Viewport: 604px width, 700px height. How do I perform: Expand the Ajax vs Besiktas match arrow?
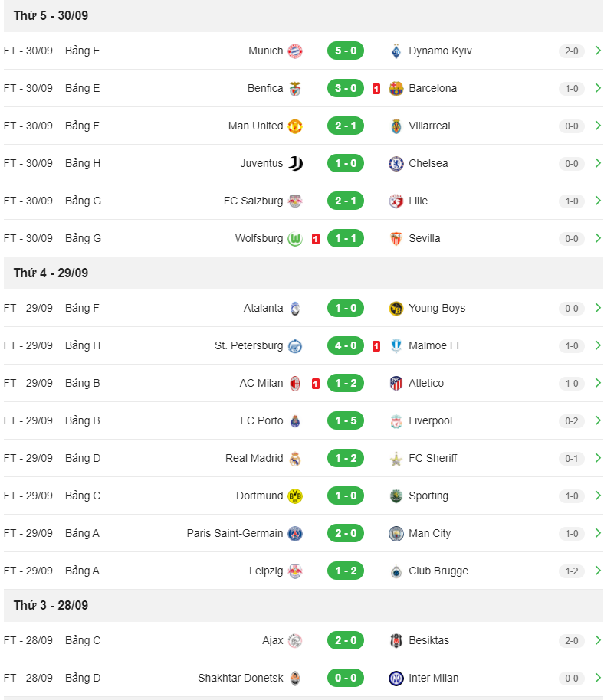(x=598, y=640)
